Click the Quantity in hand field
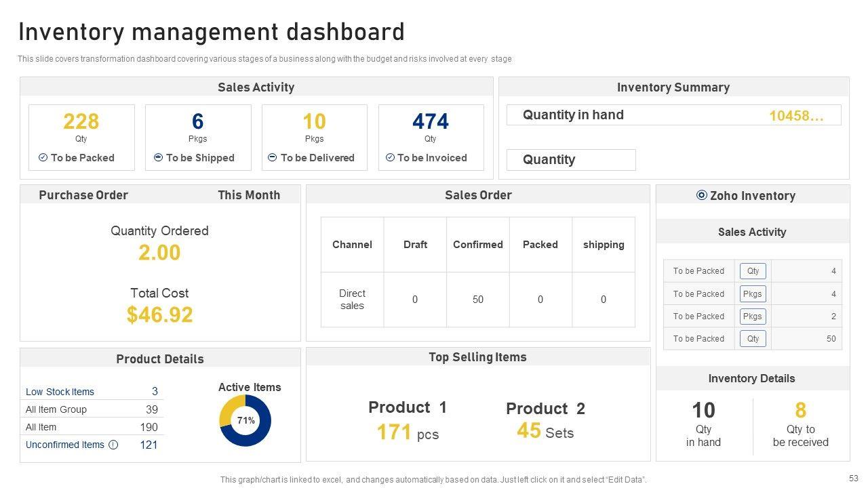The height and width of the screenshot is (488, 868). click(673, 115)
